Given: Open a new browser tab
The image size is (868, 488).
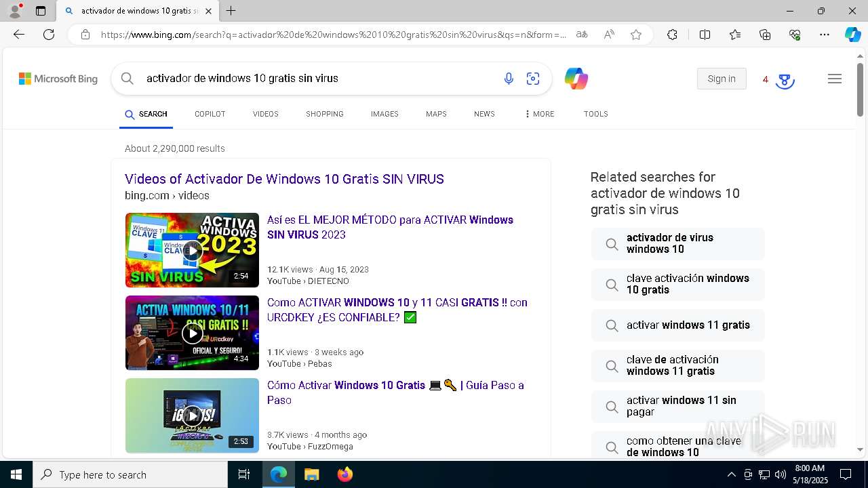Looking at the screenshot, I should 231,11.
